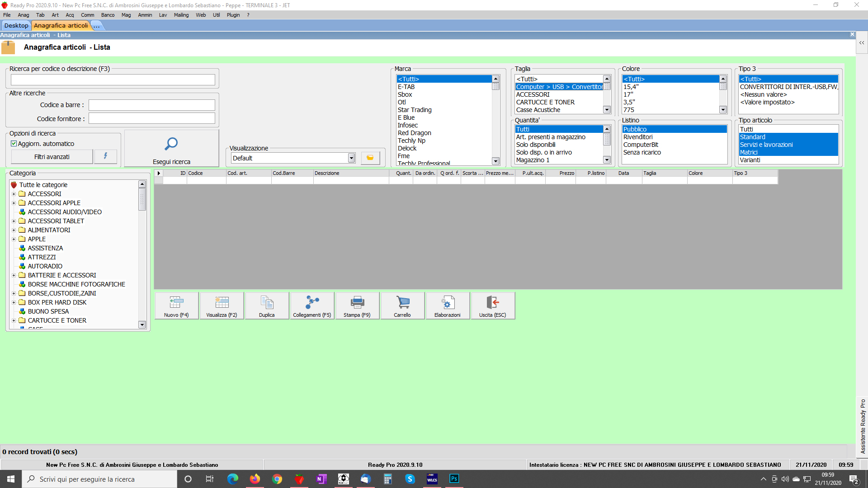Toggle Aggiorn. automatico checkbox

pyautogui.click(x=14, y=144)
